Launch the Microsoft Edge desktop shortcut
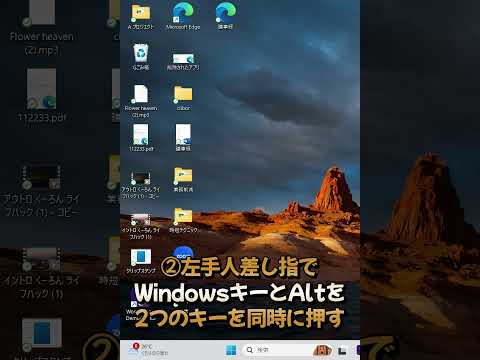This screenshot has width=480, height=360. click(x=183, y=17)
